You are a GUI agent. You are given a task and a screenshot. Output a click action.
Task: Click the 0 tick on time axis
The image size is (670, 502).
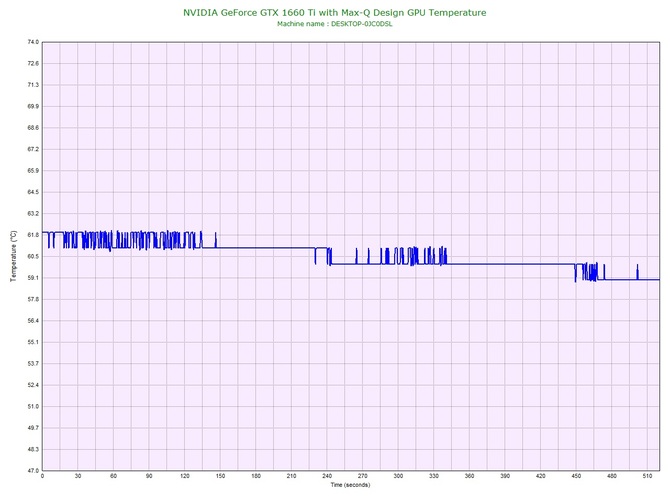(x=42, y=476)
